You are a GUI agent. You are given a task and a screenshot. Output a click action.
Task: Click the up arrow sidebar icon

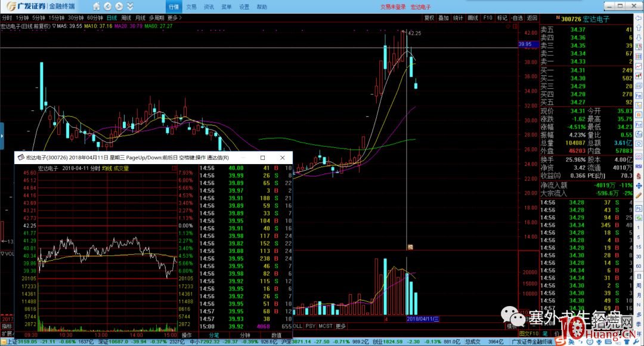point(639,29)
